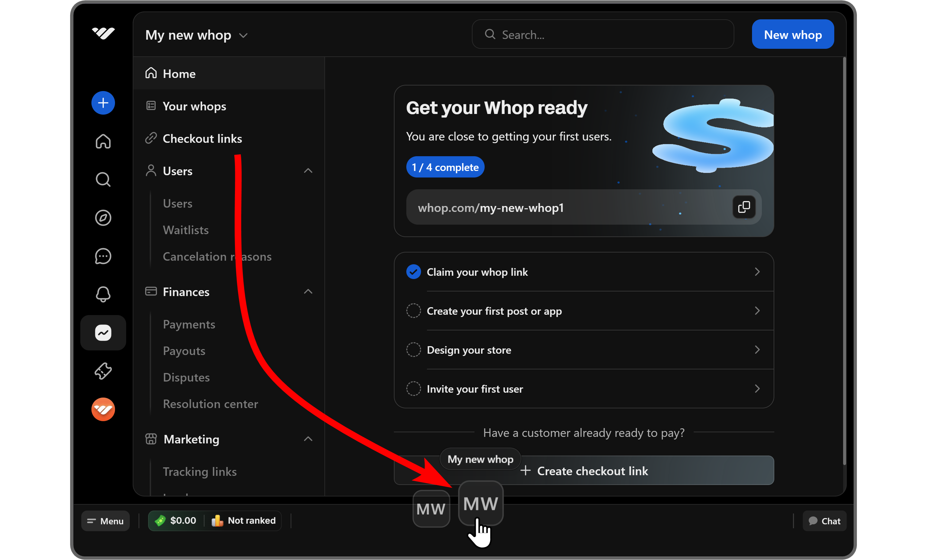This screenshot has width=927, height=560.
Task: Collapse the Users section chevron
Action: (x=308, y=171)
